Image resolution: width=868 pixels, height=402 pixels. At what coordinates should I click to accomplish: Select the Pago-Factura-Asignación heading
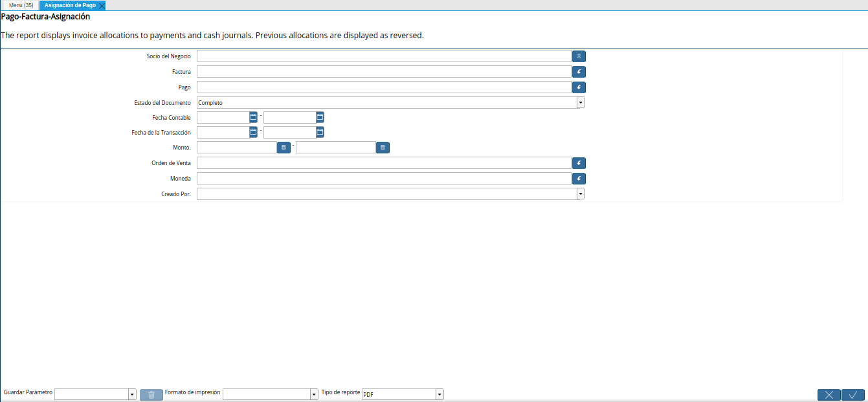[x=45, y=17]
